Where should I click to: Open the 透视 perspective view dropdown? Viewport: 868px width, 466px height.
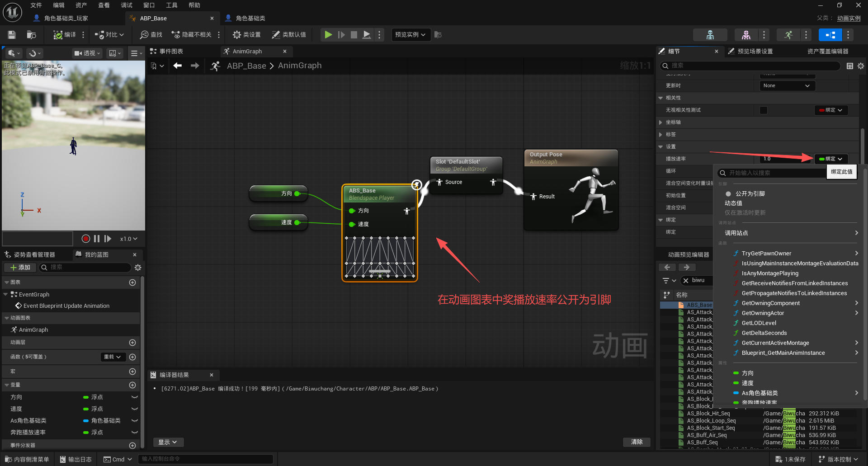point(87,53)
